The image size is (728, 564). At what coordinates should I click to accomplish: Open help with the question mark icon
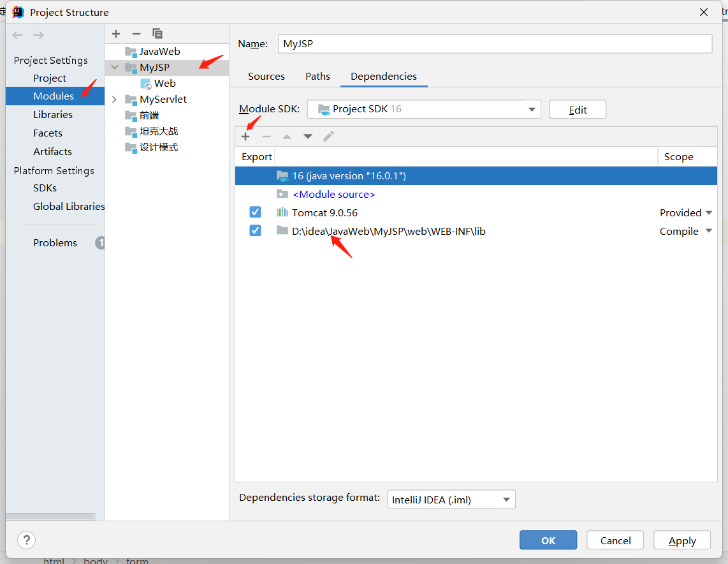pos(27,540)
